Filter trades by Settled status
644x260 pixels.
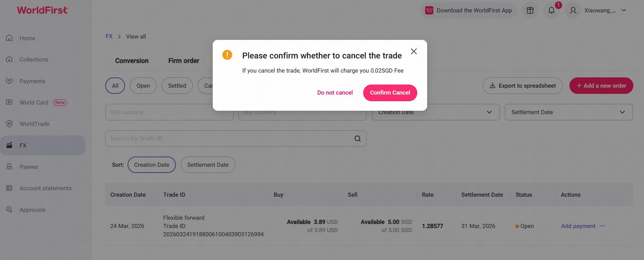click(x=177, y=86)
